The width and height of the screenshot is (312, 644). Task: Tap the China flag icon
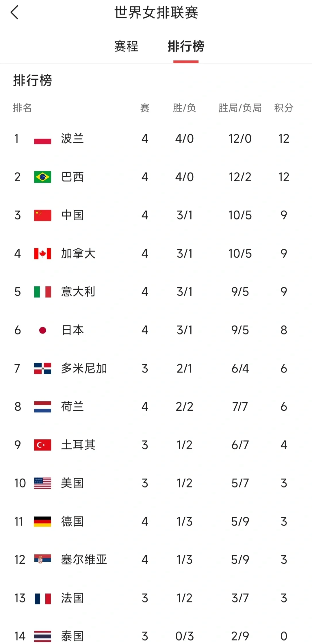pyautogui.click(x=42, y=215)
